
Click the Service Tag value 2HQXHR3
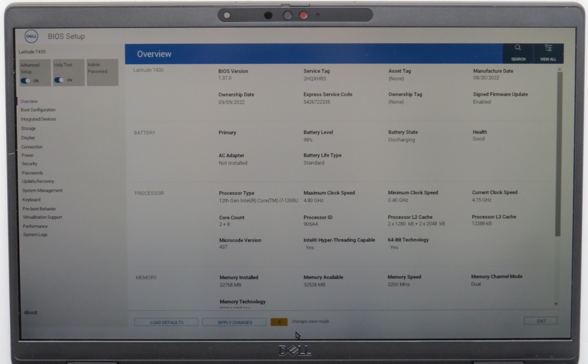(x=315, y=79)
